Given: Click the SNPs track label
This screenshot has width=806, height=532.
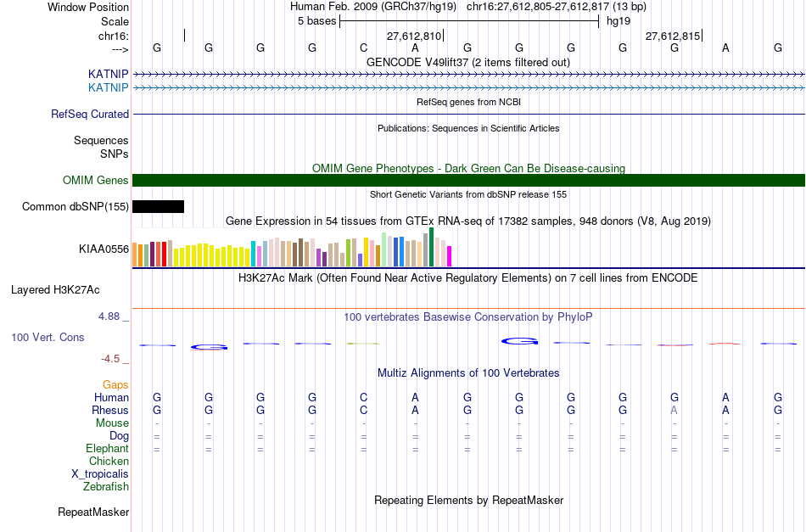Looking at the screenshot, I should [115, 154].
